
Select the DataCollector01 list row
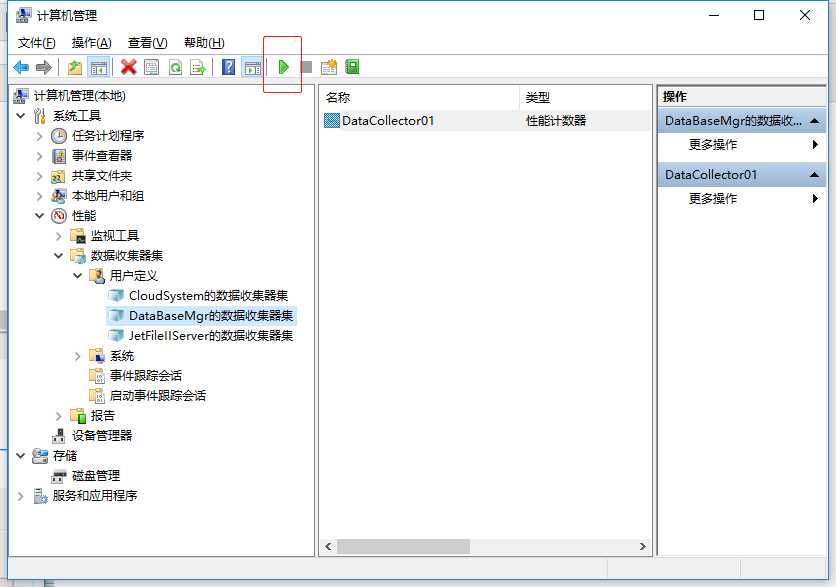(485, 121)
